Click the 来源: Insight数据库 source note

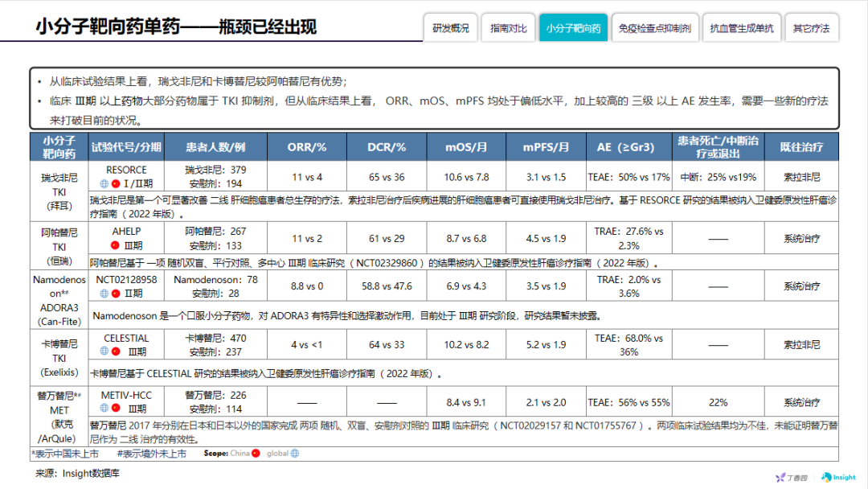[77, 474]
